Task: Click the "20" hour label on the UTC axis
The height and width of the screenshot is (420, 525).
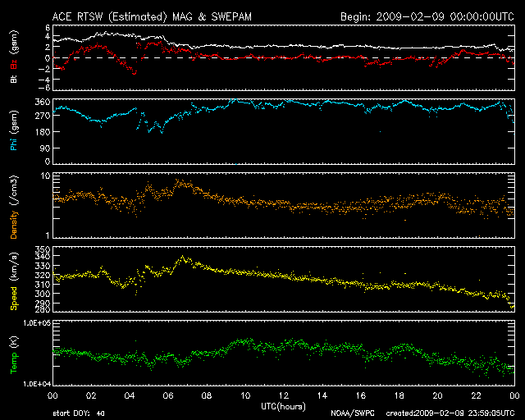Action: 437,396
